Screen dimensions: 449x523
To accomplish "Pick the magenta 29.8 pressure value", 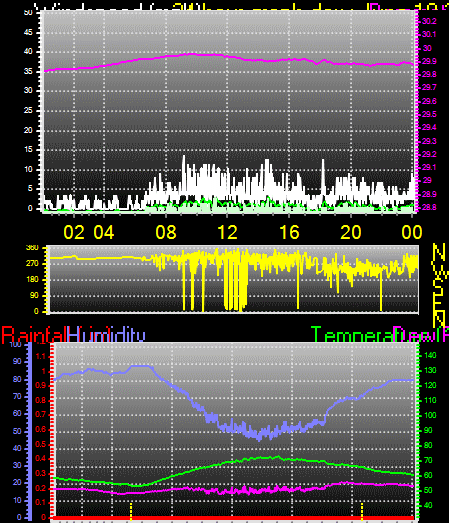I will point(429,74).
